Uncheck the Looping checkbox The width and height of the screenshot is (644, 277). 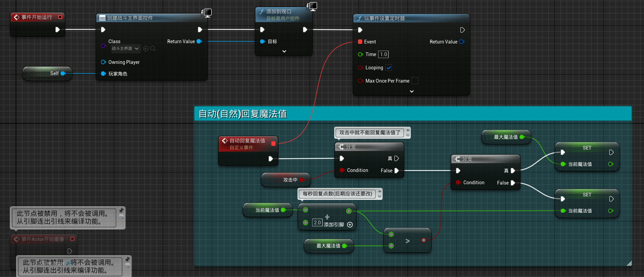(x=389, y=68)
